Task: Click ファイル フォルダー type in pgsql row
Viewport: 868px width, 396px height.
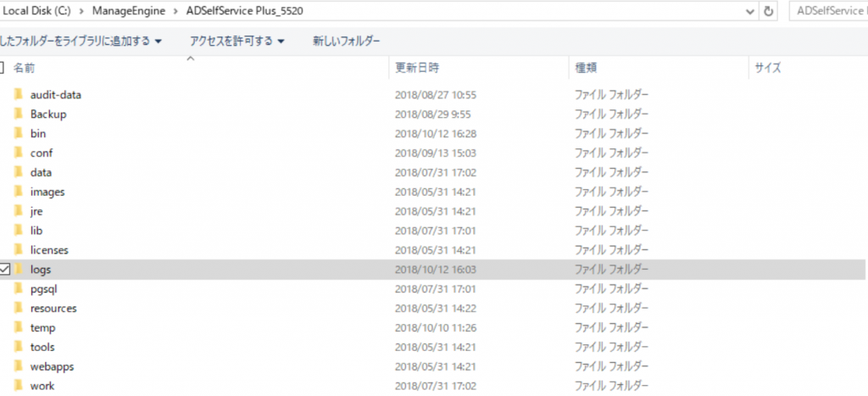Action: coord(611,288)
